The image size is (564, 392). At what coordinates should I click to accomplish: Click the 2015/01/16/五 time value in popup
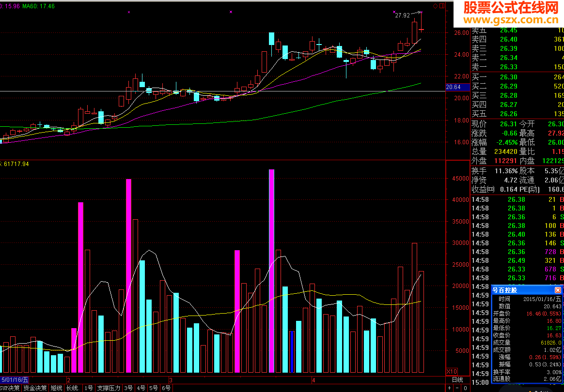click(x=542, y=299)
